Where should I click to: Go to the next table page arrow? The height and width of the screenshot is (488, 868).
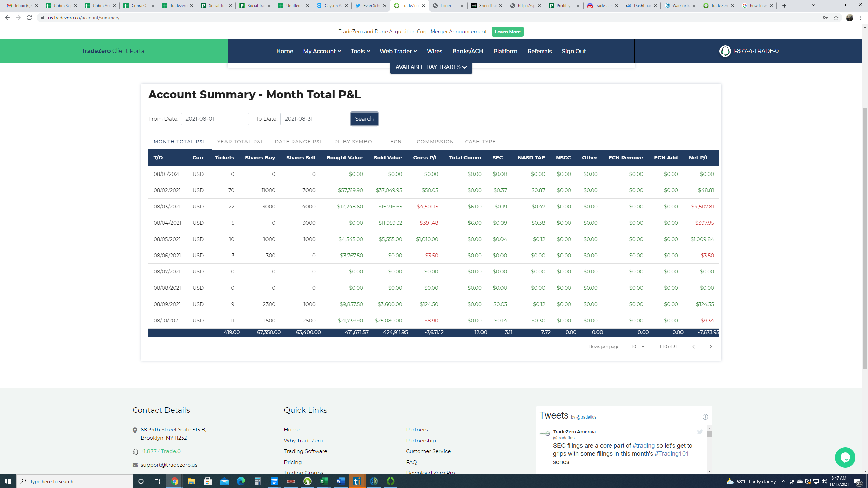711,347
